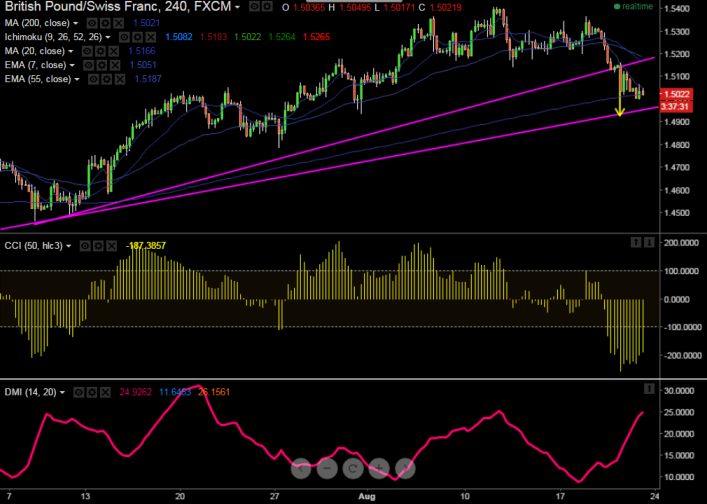Click the 200.0000 level on CCI scale
Screen dimensions: 707x504
pos(683,243)
